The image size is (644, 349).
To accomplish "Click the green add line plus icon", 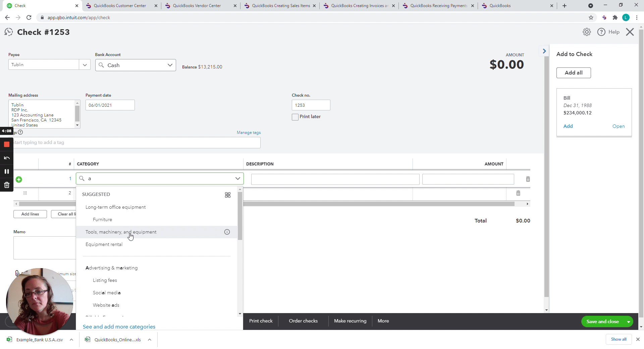I will click(19, 180).
